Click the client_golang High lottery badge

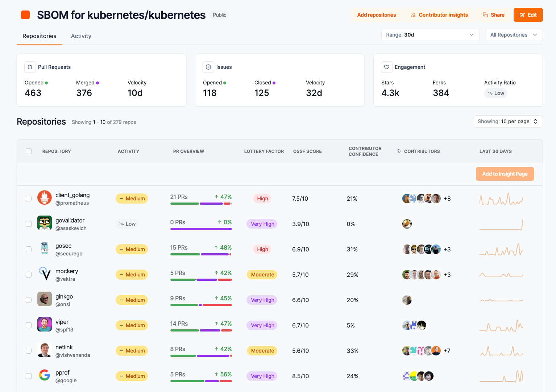tap(262, 199)
